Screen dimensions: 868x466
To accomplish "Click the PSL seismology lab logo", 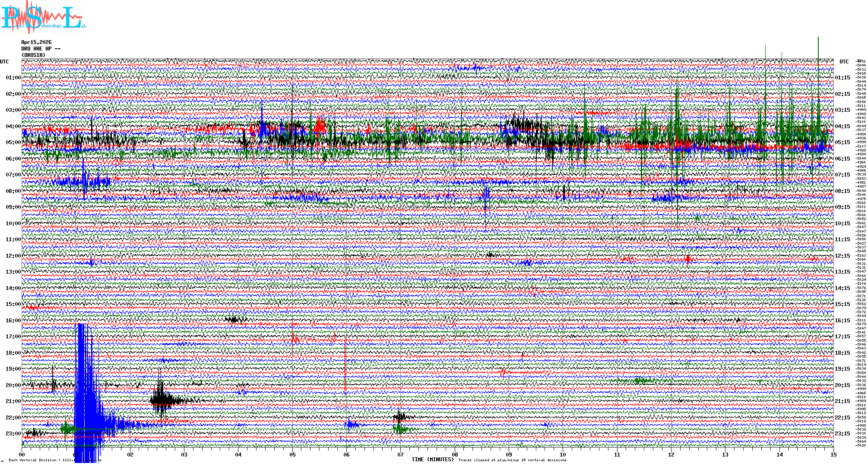I will coord(43,17).
